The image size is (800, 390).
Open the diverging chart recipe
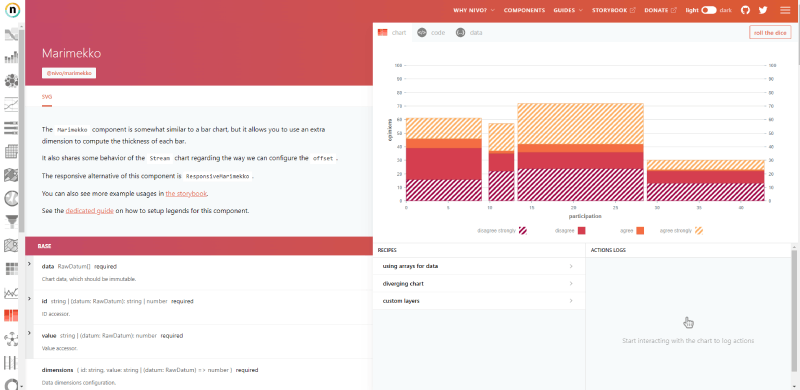coord(479,283)
